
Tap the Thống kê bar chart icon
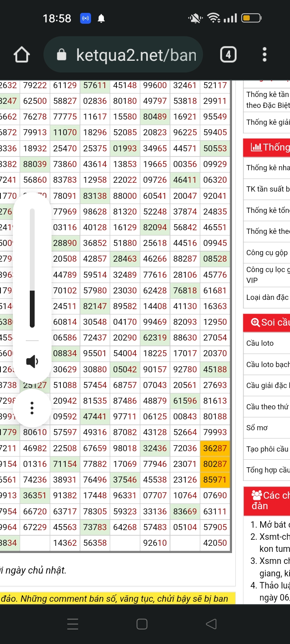pyautogui.click(x=256, y=147)
